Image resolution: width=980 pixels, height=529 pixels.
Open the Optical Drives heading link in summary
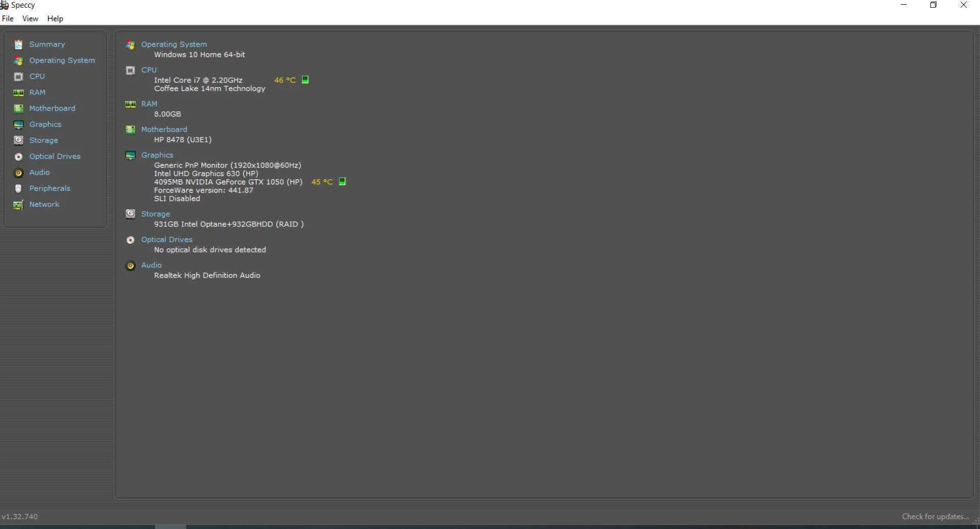pos(167,240)
